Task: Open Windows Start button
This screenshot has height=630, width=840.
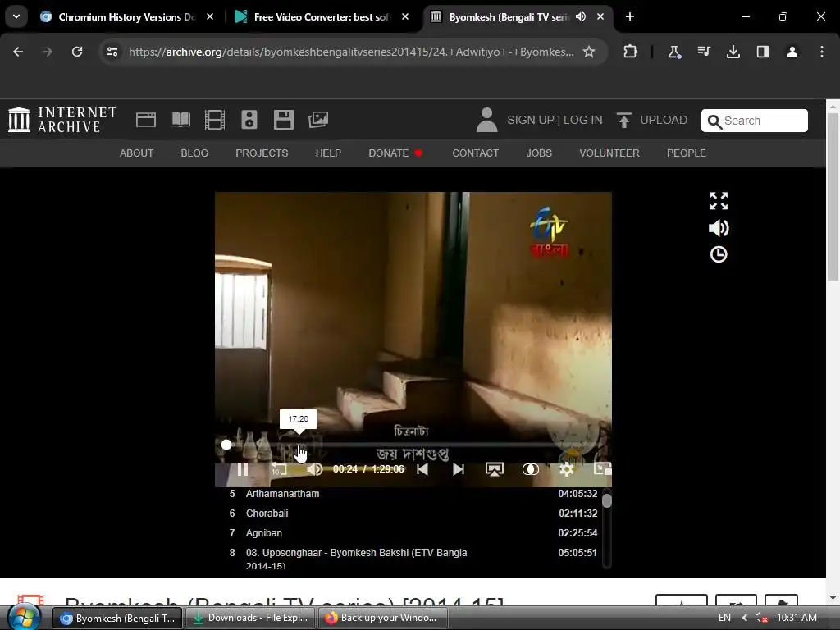Action: [25, 618]
